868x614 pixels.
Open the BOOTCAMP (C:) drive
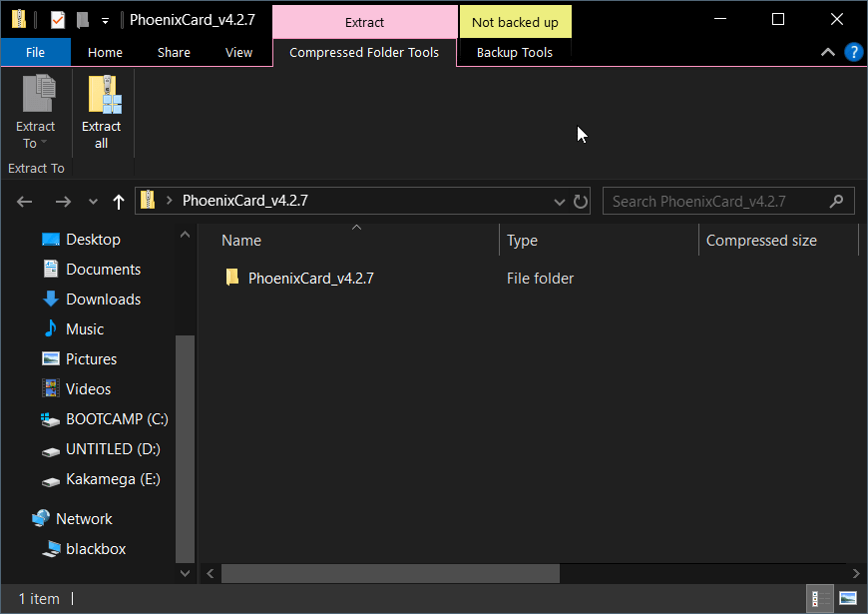coord(117,419)
